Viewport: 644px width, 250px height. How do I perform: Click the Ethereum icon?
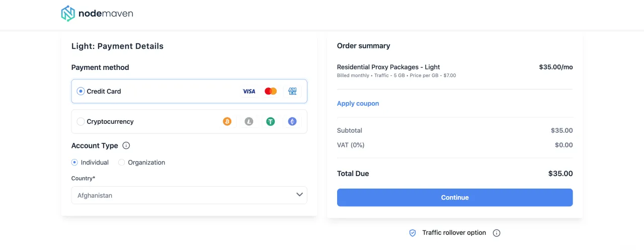click(x=292, y=121)
